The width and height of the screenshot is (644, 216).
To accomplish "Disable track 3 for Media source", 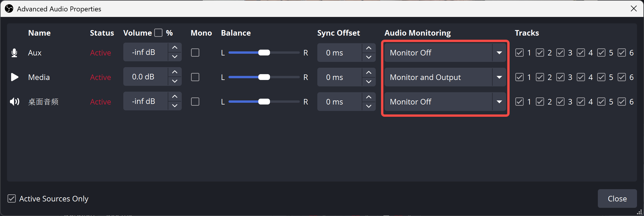I will pyautogui.click(x=560, y=77).
